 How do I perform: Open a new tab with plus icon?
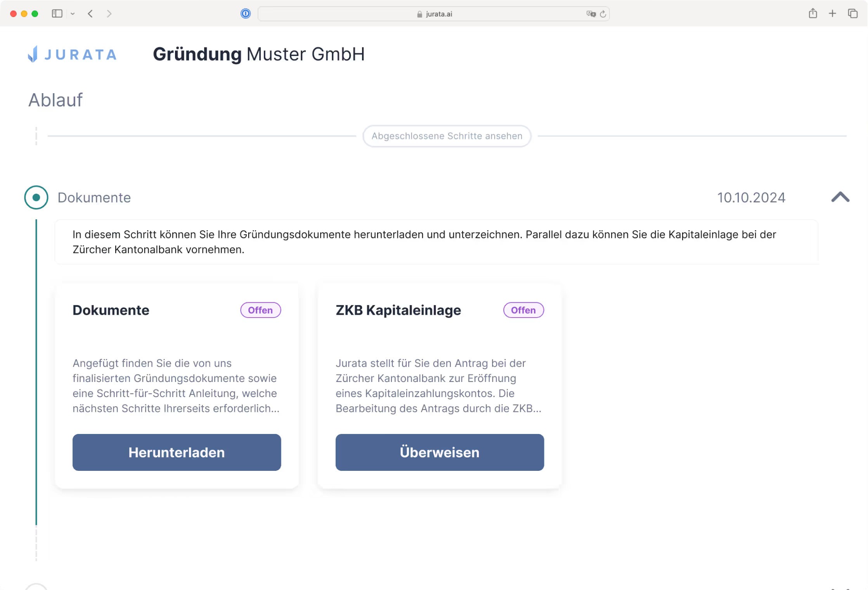pos(832,14)
